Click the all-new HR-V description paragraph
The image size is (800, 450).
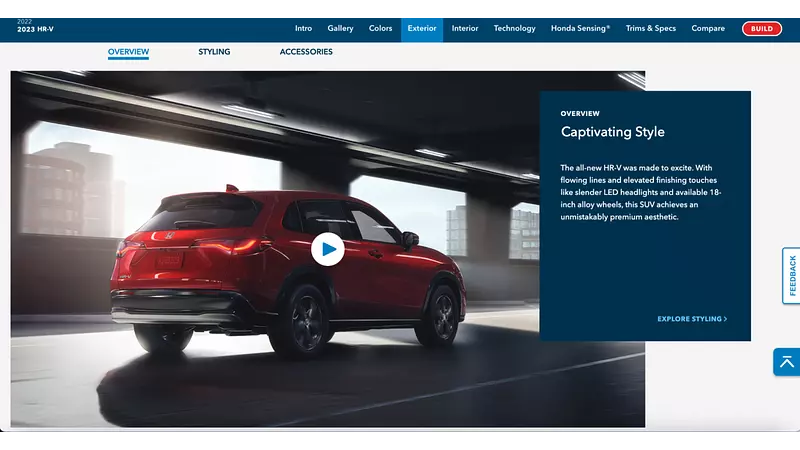coord(640,192)
